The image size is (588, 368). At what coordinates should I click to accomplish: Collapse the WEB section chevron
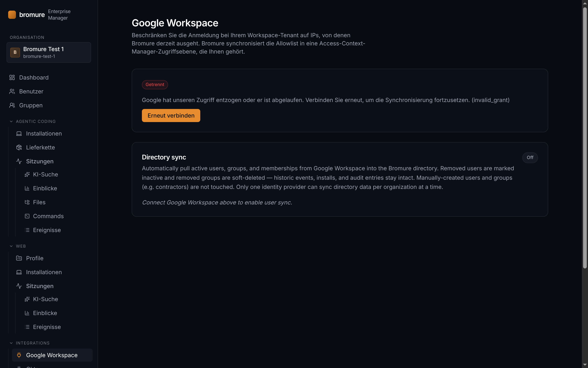click(x=11, y=246)
